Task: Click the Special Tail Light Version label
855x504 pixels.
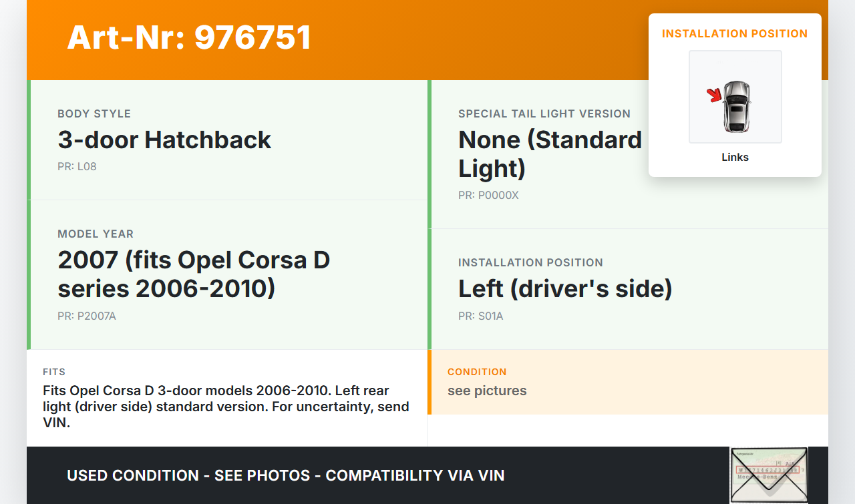Action: (544, 113)
